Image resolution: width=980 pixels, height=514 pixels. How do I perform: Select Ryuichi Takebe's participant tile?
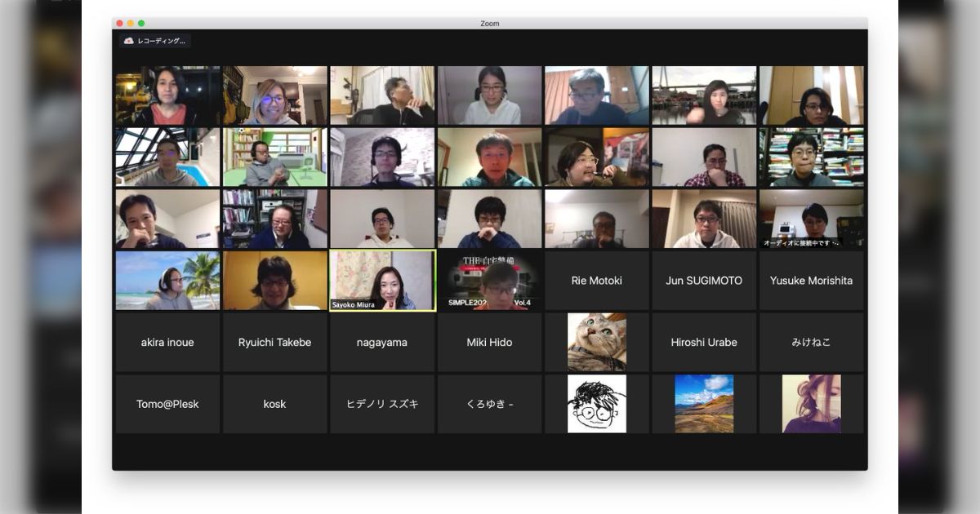[x=274, y=342]
